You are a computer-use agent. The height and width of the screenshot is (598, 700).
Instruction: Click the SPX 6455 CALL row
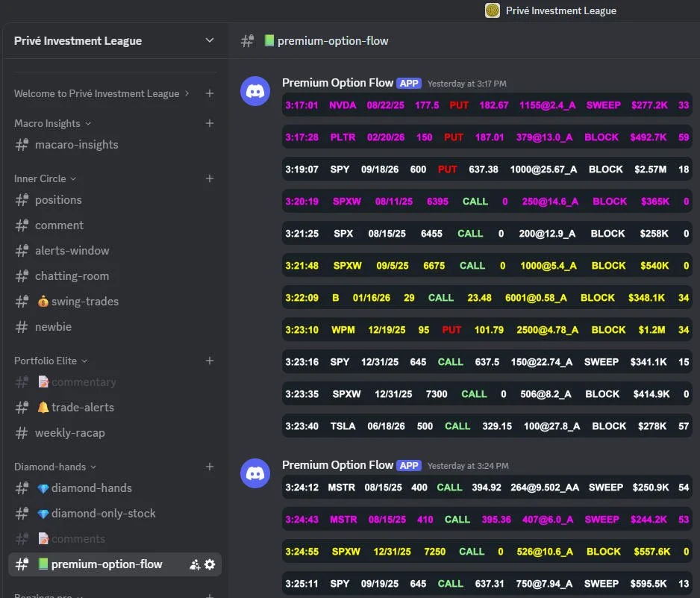coord(487,234)
